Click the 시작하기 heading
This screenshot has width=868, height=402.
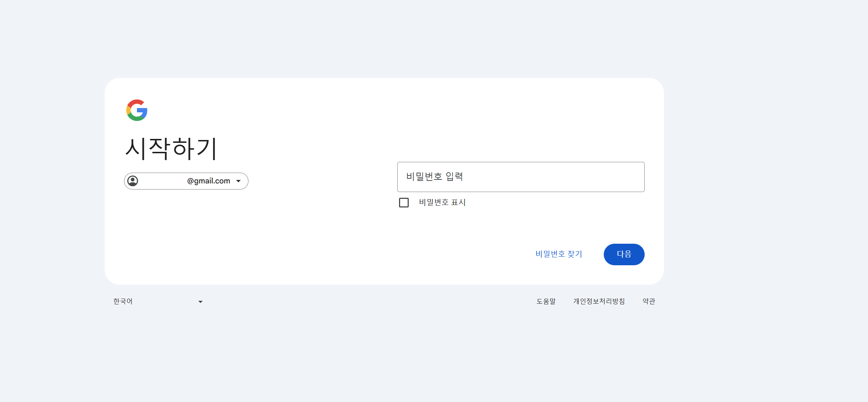pos(171,148)
